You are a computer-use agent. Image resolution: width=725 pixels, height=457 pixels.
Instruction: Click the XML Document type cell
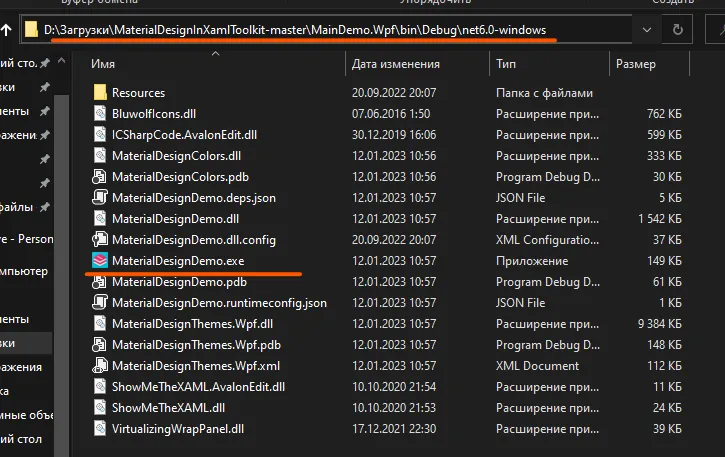tap(537, 365)
